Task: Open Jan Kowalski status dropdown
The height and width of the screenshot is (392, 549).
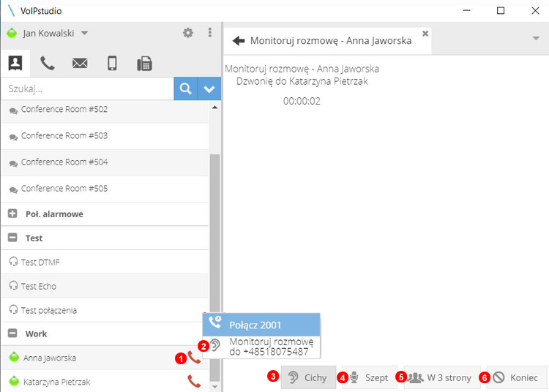Action: 84,33
